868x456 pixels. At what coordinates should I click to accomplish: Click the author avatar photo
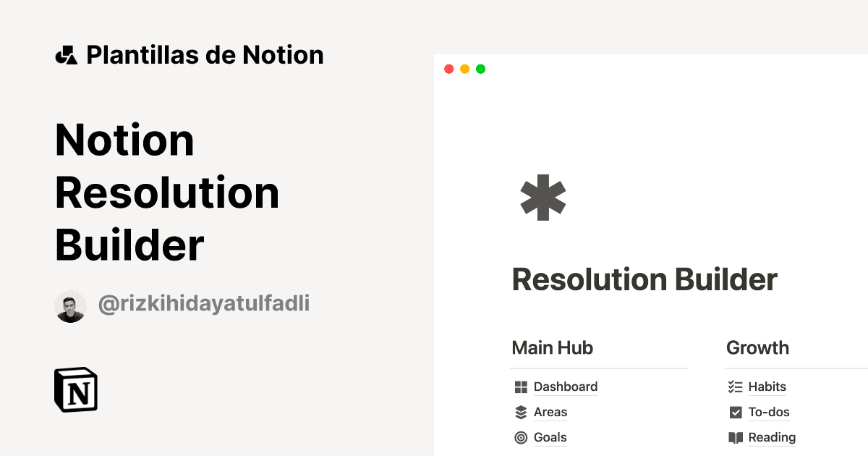click(x=70, y=305)
